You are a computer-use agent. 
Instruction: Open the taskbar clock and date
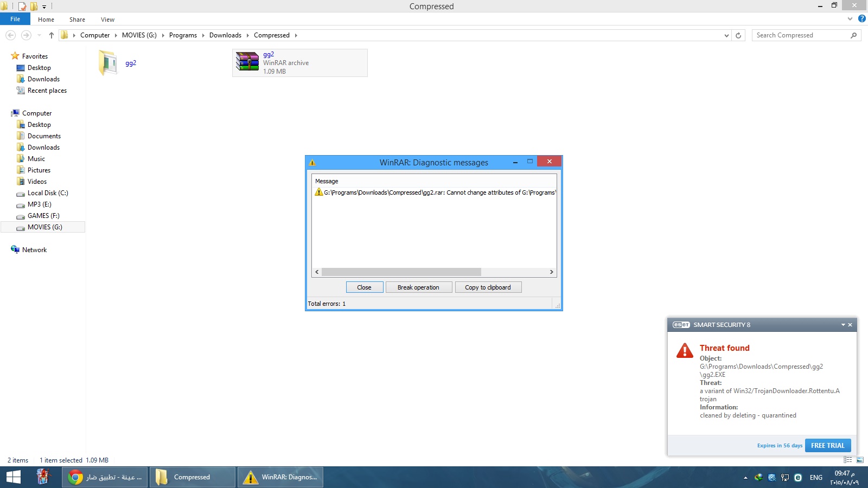[844, 478]
